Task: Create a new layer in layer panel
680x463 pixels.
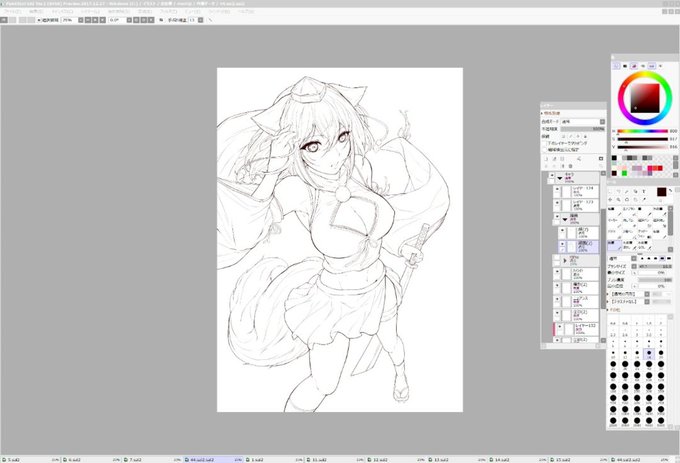Action: pyautogui.click(x=546, y=159)
